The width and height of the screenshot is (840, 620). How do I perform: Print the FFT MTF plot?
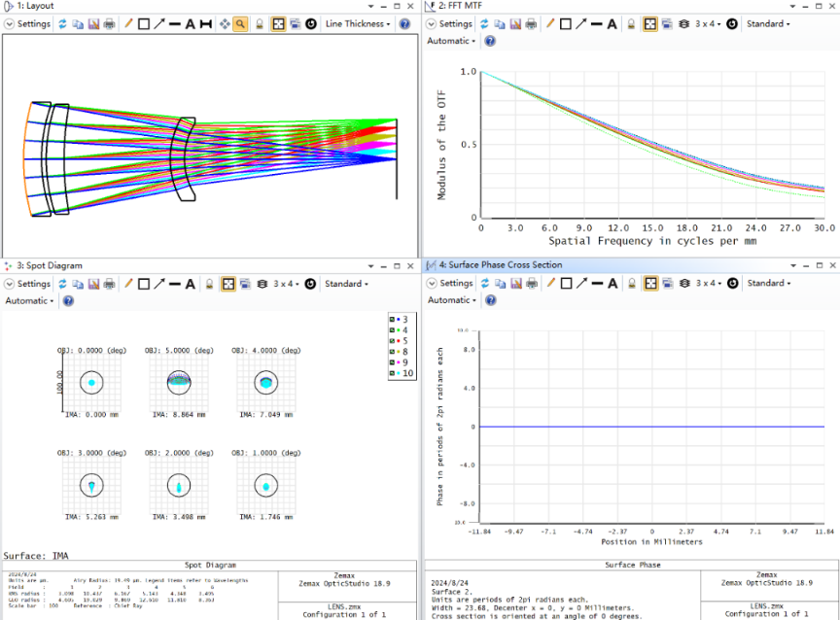[532, 23]
